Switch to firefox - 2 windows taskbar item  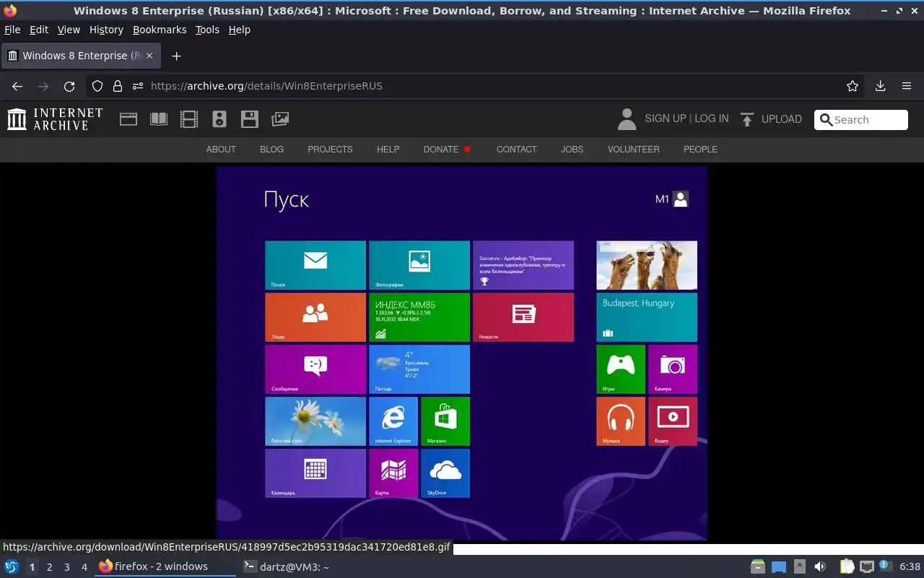[165, 566]
